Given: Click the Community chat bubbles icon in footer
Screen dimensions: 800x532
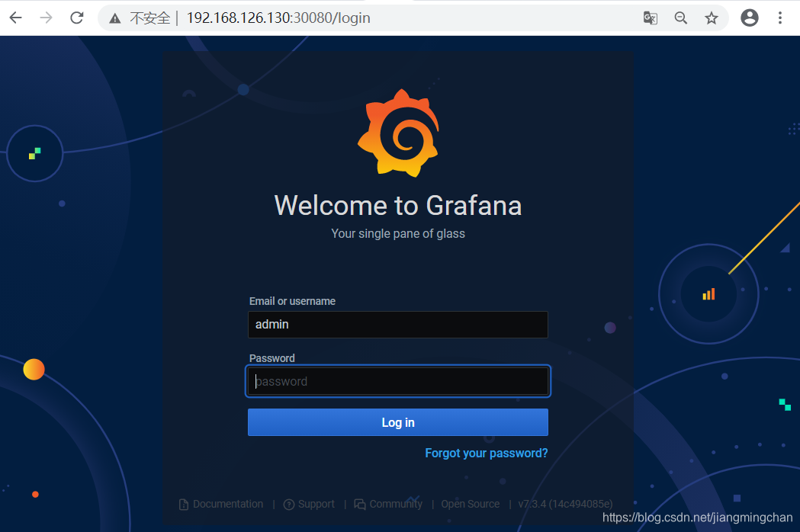Looking at the screenshot, I should pyautogui.click(x=360, y=505).
